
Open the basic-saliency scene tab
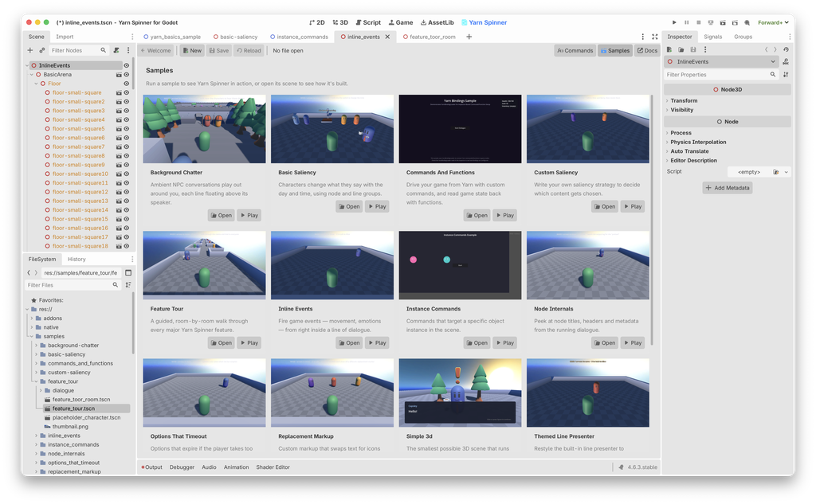coord(235,37)
